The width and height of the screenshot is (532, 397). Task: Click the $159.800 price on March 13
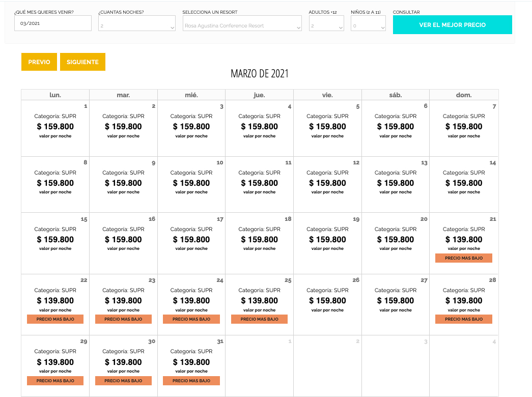396,183
